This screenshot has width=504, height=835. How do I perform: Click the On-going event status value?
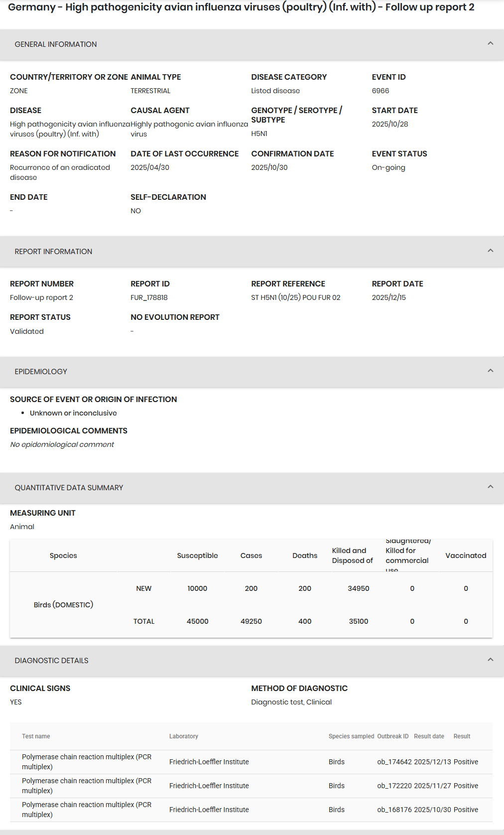pos(388,167)
